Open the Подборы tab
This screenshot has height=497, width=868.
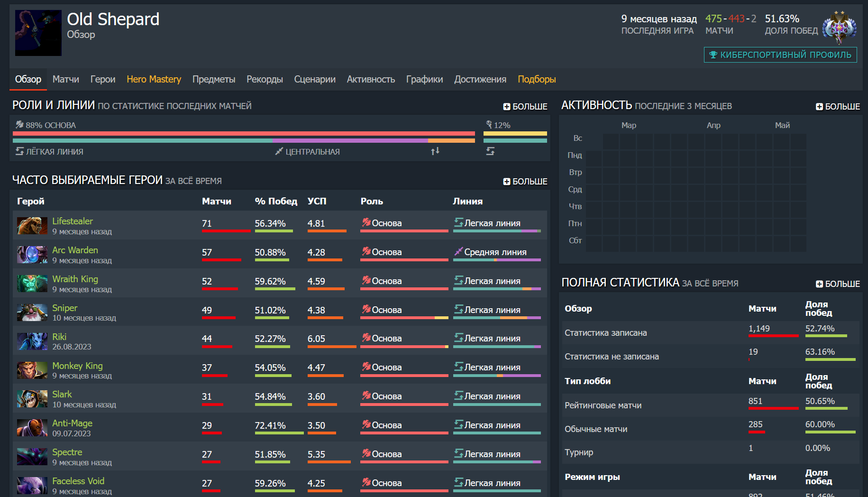pyautogui.click(x=537, y=79)
